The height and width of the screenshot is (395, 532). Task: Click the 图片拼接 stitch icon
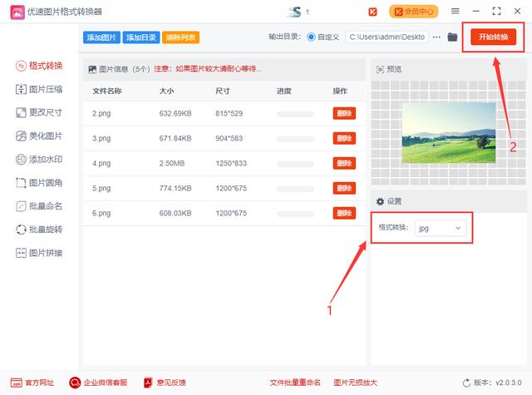pyautogui.click(x=21, y=253)
